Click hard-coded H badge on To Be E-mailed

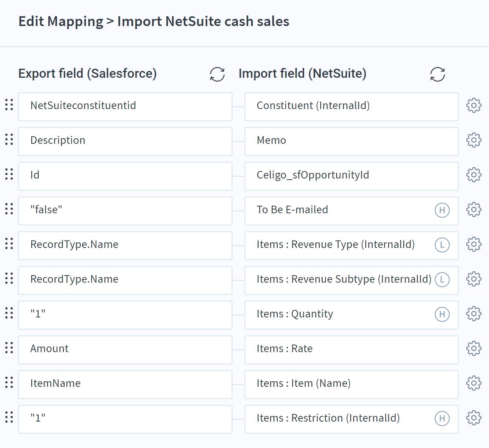(x=442, y=210)
